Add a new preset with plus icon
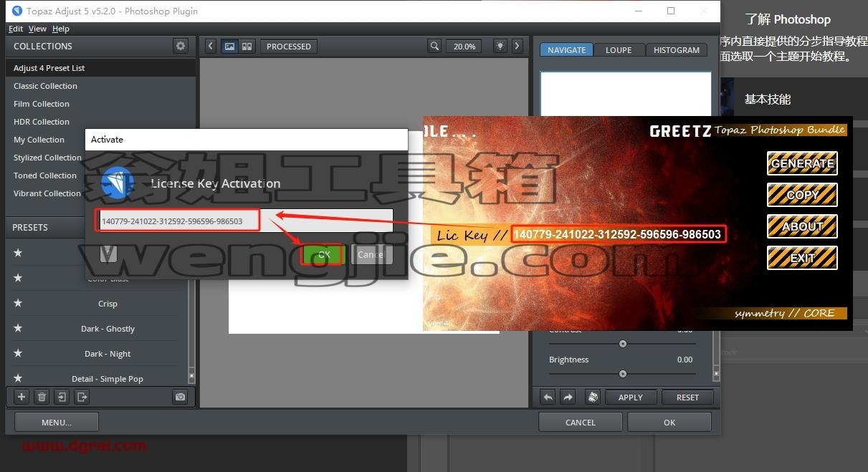Image resolution: width=868 pixels, height=472 pixels. click(x=22, y=397)
